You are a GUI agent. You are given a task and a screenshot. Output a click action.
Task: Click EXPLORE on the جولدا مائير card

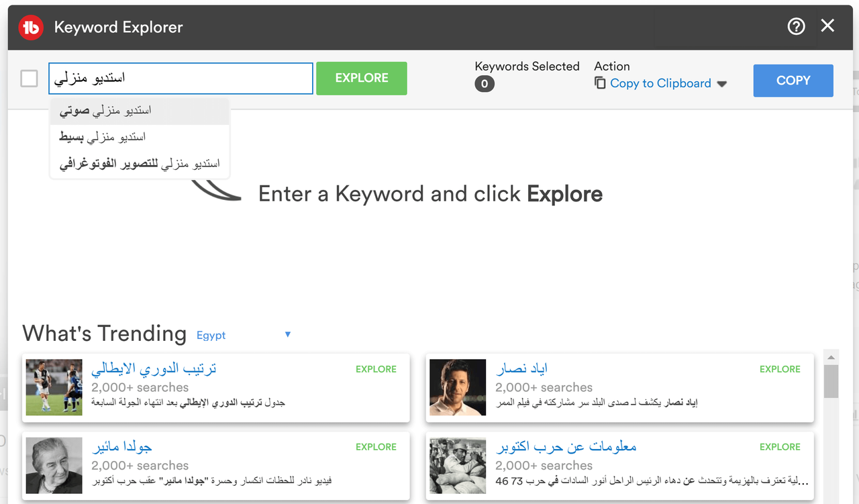(x=376, y=446)
